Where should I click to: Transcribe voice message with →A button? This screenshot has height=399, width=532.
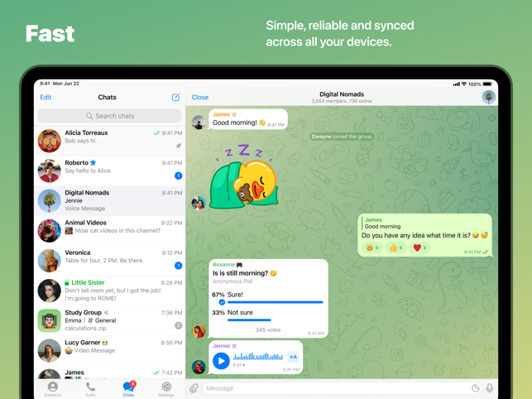click(293, 357)
